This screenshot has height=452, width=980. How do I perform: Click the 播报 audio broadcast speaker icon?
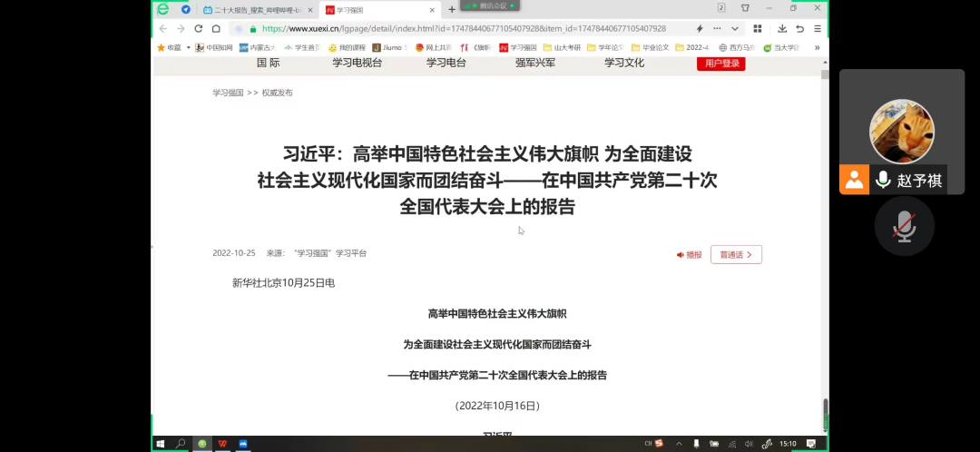pyautogui.click(x=681, y=255)
